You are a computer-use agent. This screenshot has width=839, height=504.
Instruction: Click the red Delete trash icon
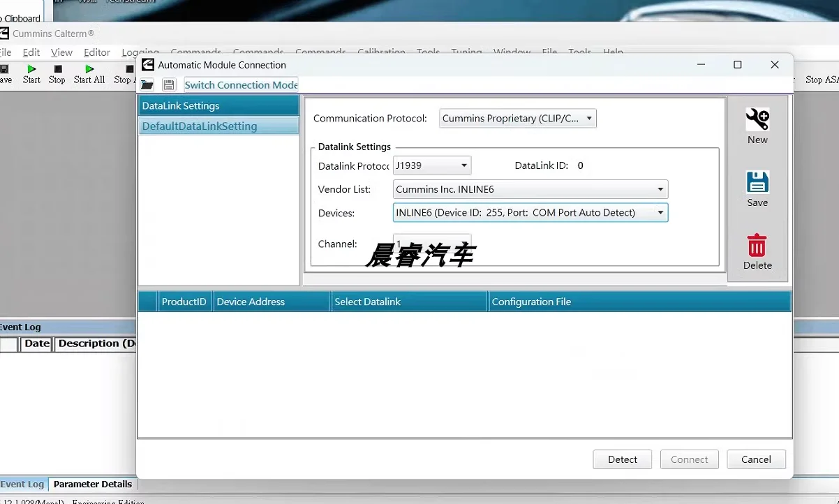[x=757, y=246]
